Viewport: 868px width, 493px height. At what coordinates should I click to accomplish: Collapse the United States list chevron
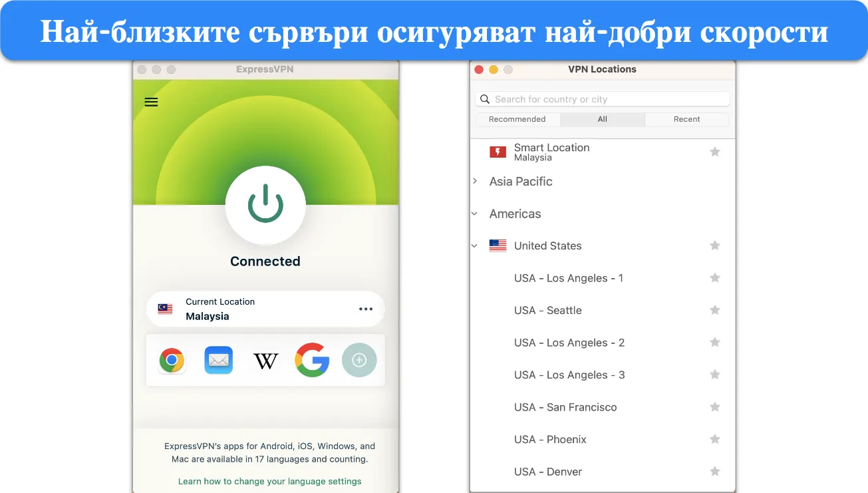[x=475, y=246]
